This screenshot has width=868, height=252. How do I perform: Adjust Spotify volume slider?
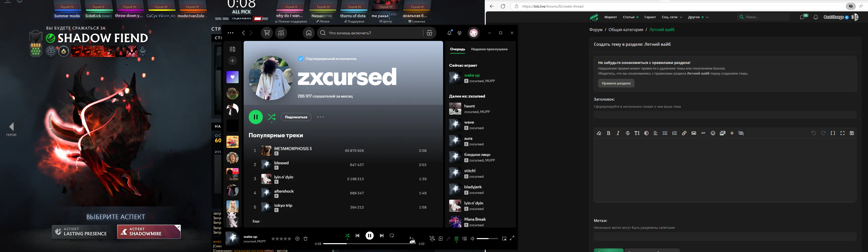tap(488, 239)
